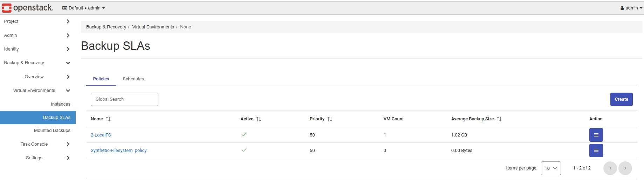Open the items per page dropdown

tap(550, 168)
